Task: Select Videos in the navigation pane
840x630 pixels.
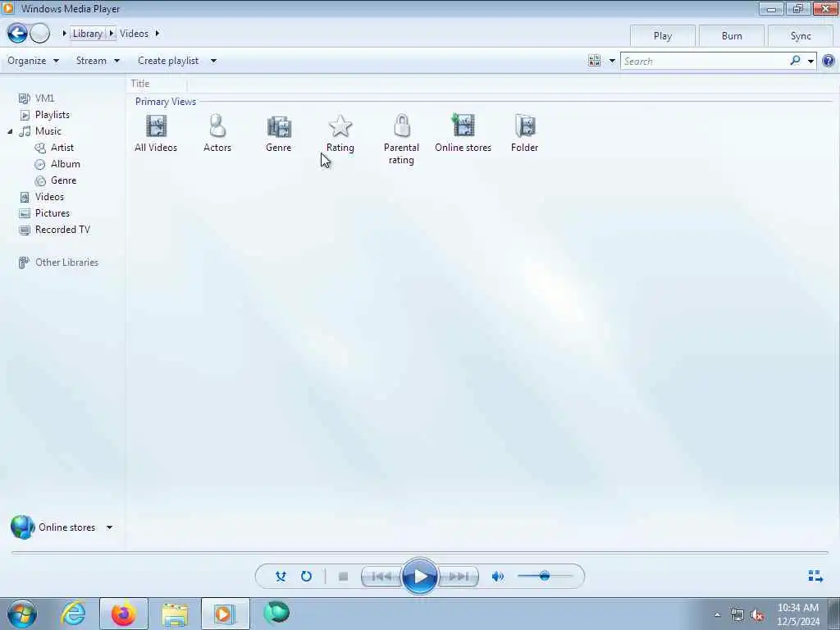Action: pos(42,197)
